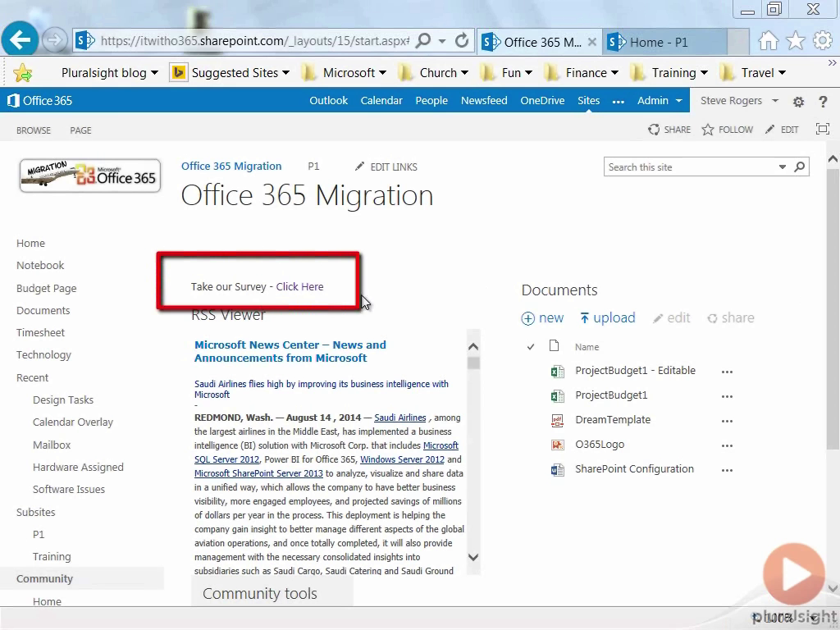Open the Saudi Airlines hyperlink in the article

click(399, 418)
